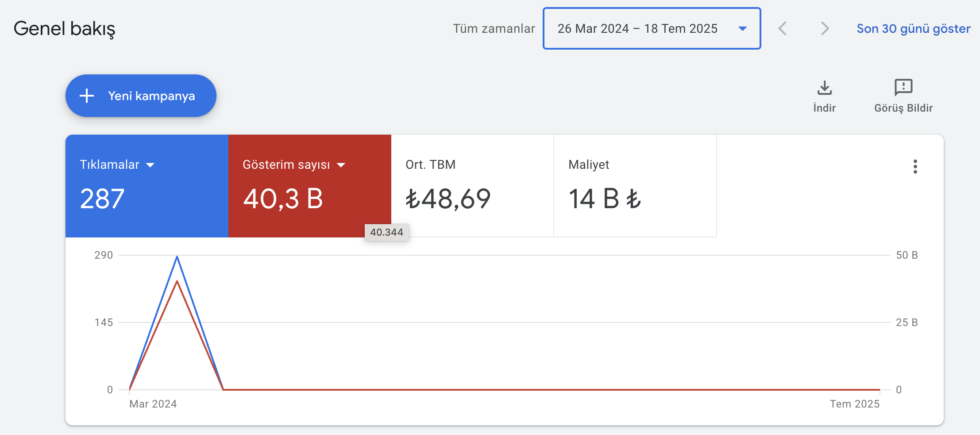The height and width of the screenshot is (435, 980).
Task: Click the Mar 2024 axis label
Action: pyautogui.click(x=153, y=404)
